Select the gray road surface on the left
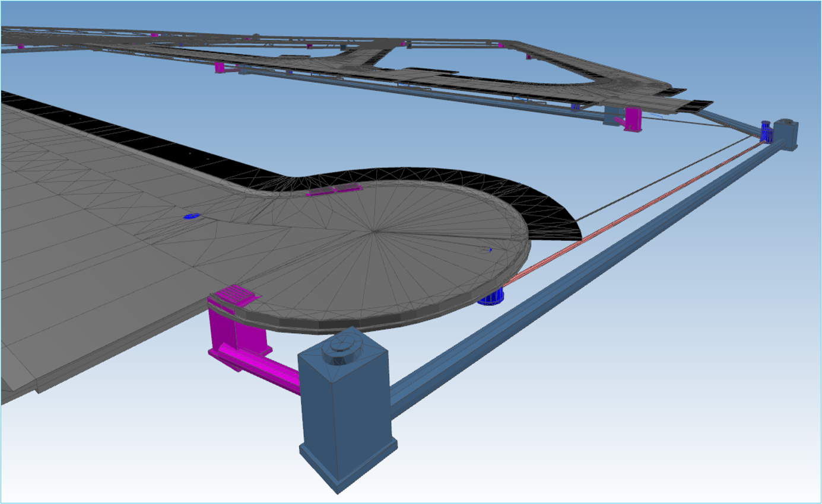 89,237
